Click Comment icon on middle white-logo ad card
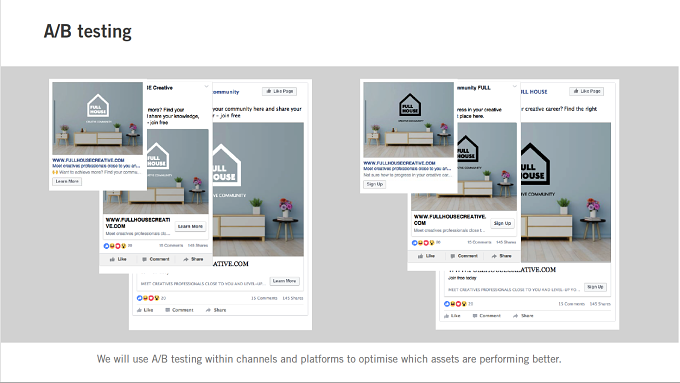680x383 pixels. (x=144, y=259)
